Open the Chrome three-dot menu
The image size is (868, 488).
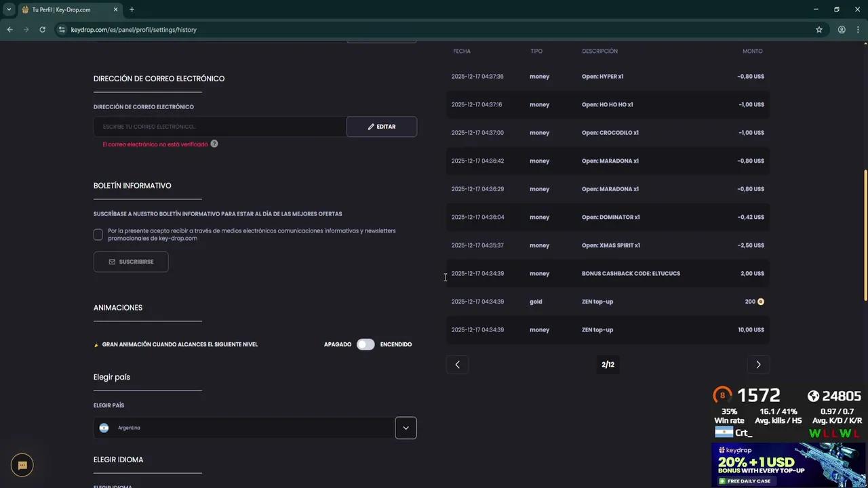click(858, 30)
